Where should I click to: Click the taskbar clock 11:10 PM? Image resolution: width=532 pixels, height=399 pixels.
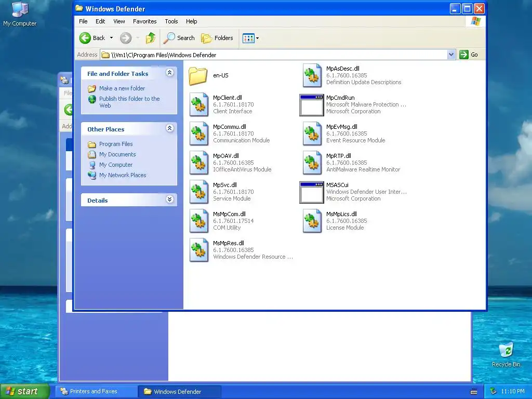[x=513, y=391]
